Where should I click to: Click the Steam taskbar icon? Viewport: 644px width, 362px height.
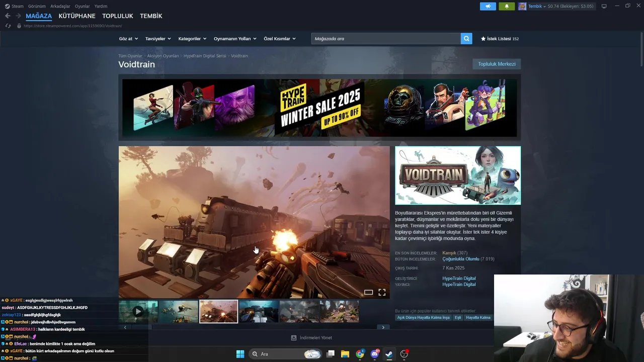pos(389,354)
